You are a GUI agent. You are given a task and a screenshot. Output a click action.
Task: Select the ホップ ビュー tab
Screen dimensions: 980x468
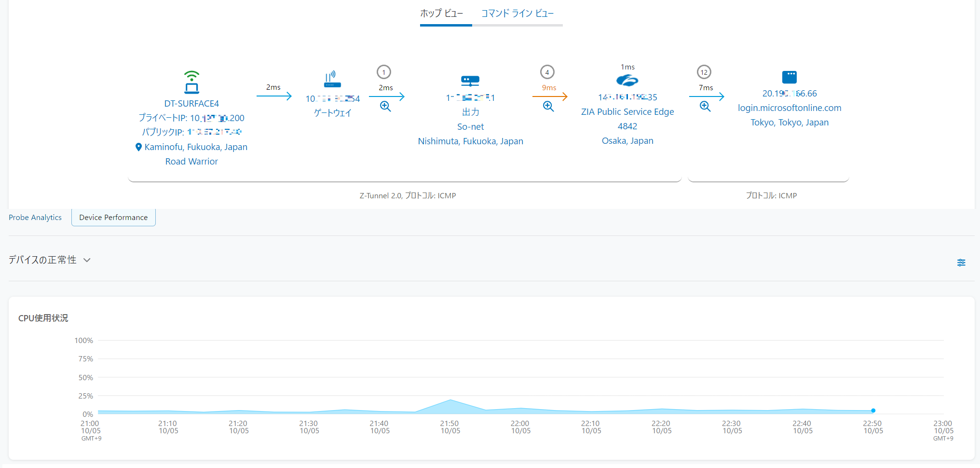tap(441, 14)
